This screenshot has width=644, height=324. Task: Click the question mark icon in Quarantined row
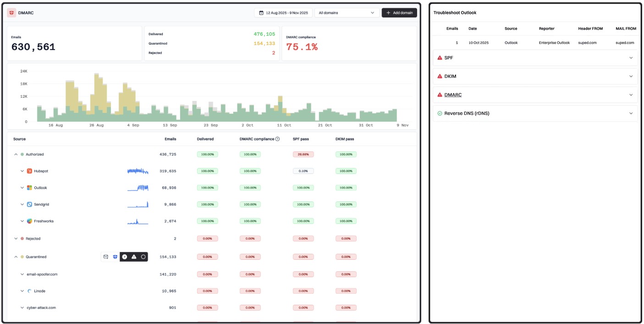click(x=125, y=257)
